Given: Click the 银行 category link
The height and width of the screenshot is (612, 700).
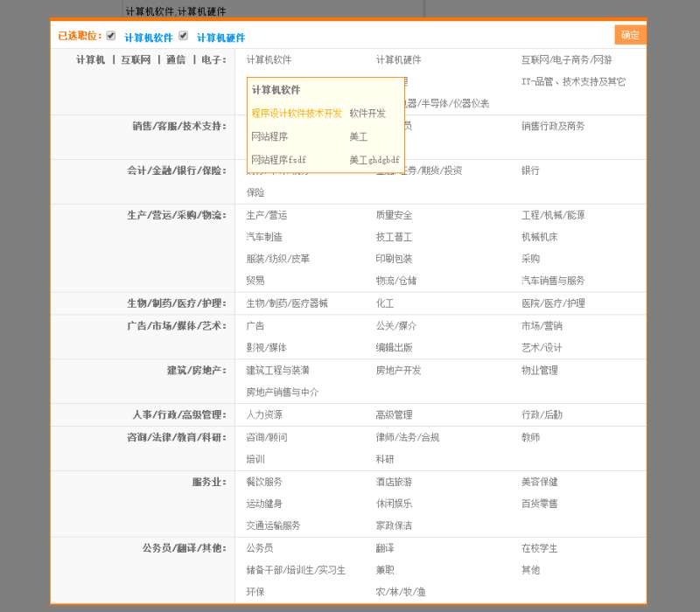Looking at the screenshot, I should [x=530, y=170].
